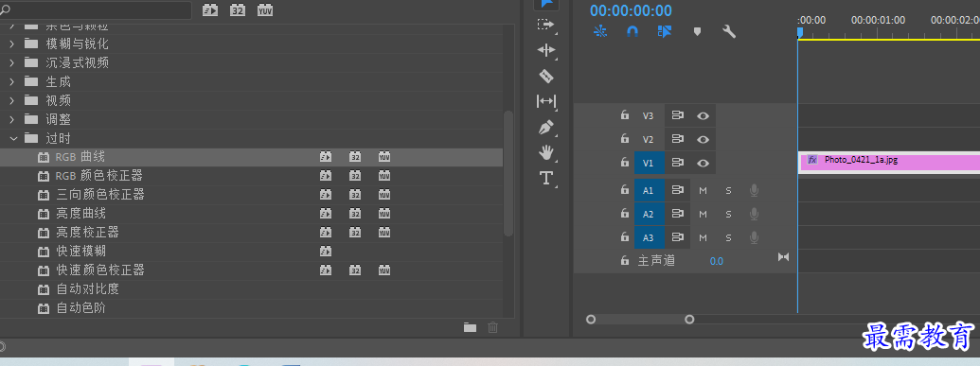Image resolution: width=980 pixels, height=366 pixels.
Task: Open timeline display settings wrench
Action: (729, 31)
